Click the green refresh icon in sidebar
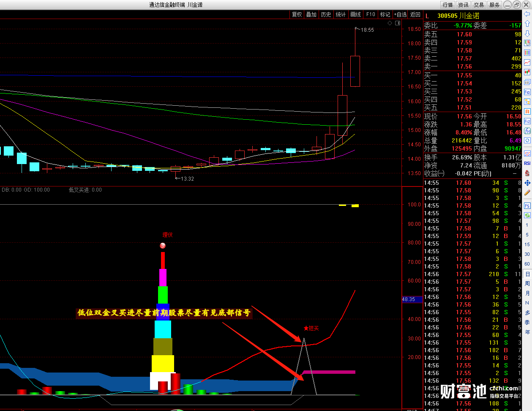532x411 pixels. [x=527, y=215]
